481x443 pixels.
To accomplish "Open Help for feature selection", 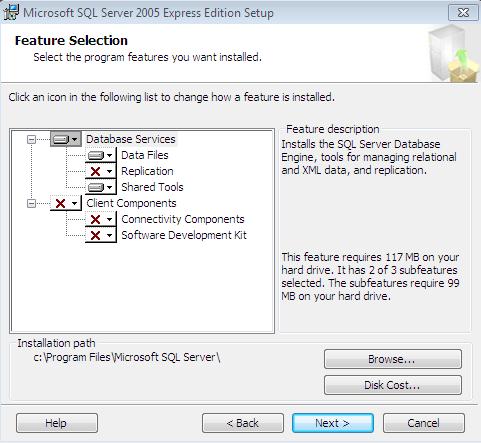I will 57,423.
